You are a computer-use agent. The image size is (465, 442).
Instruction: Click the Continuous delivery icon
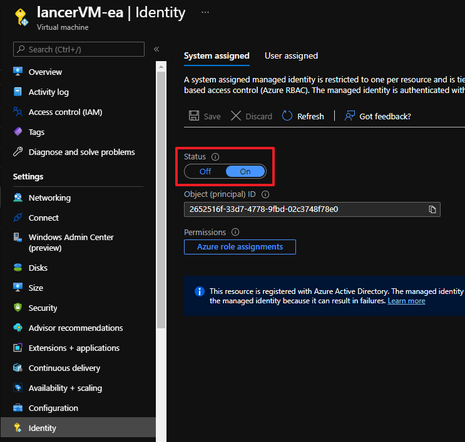tap(18, 368)
